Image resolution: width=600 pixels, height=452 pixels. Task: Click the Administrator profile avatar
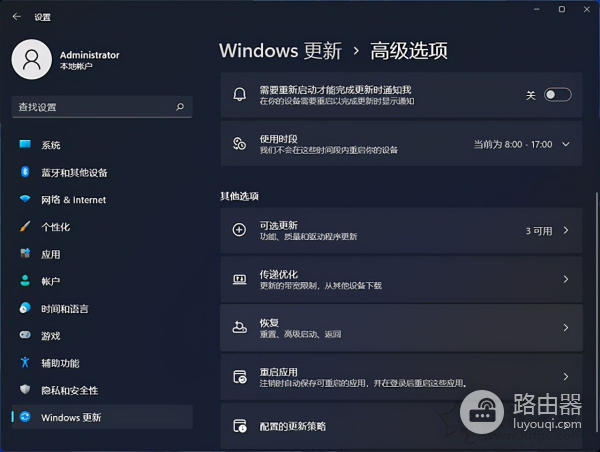(x=32, y=59)
